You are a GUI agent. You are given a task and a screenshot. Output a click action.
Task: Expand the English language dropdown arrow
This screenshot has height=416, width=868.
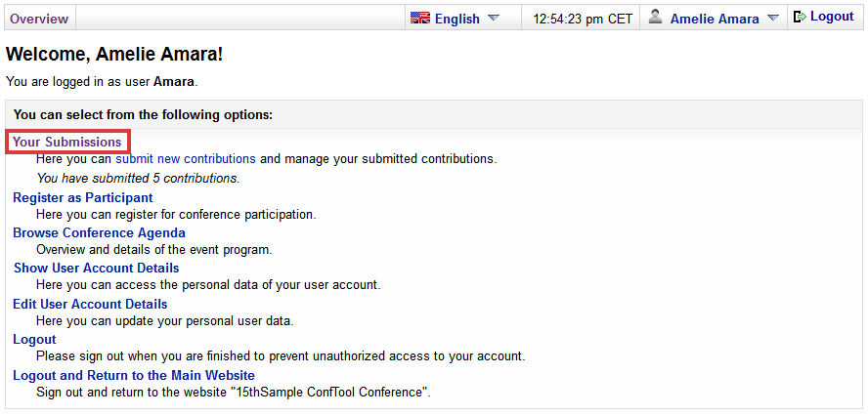pos(494,18)
